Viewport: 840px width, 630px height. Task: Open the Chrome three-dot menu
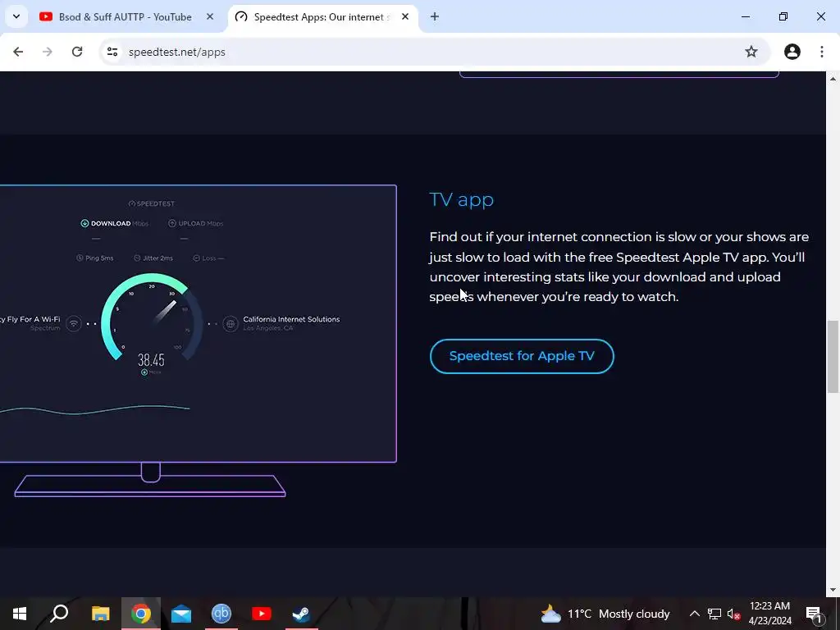pyautogui.click(x=822, y=52)
